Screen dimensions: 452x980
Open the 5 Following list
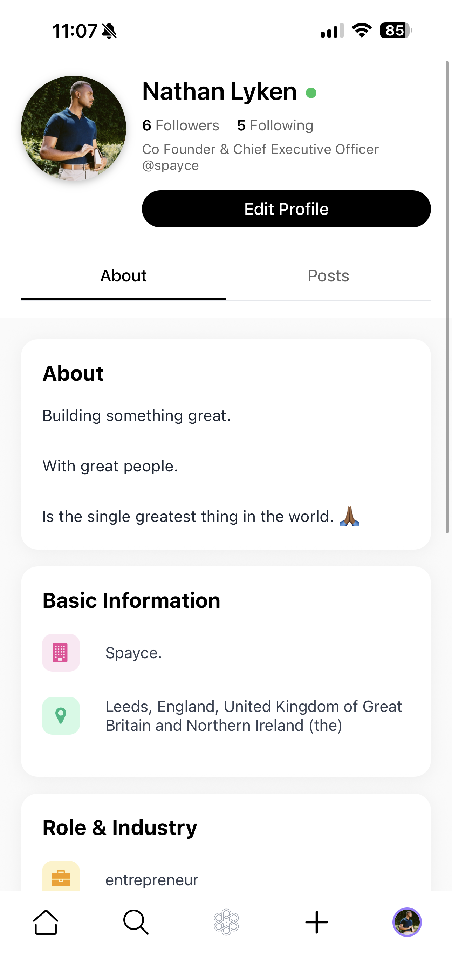275,125
